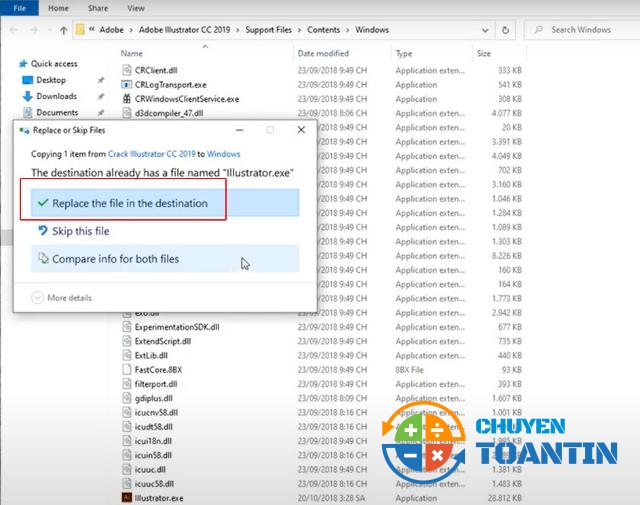640x505 pixels.
Task: Choose Skip this file option
Action: click(165, 231)
